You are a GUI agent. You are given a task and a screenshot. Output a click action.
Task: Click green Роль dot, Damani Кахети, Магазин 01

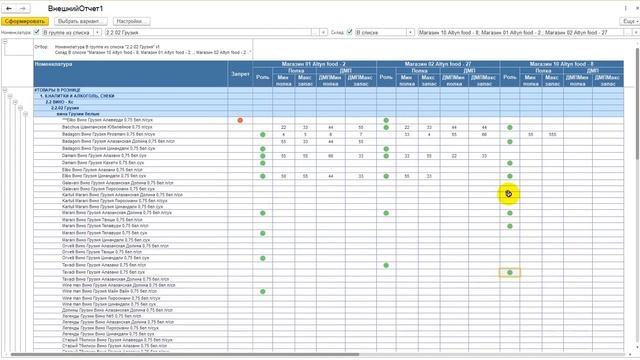click(263, 163)
